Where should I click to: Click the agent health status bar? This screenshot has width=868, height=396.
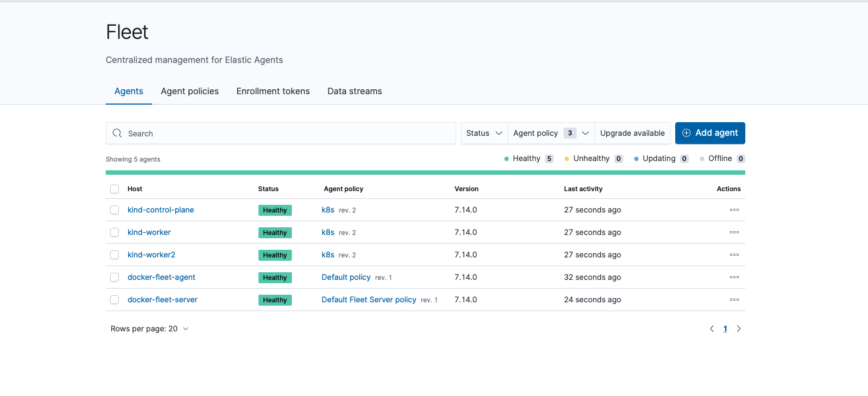pyautogui.click(x=426, y=173)
